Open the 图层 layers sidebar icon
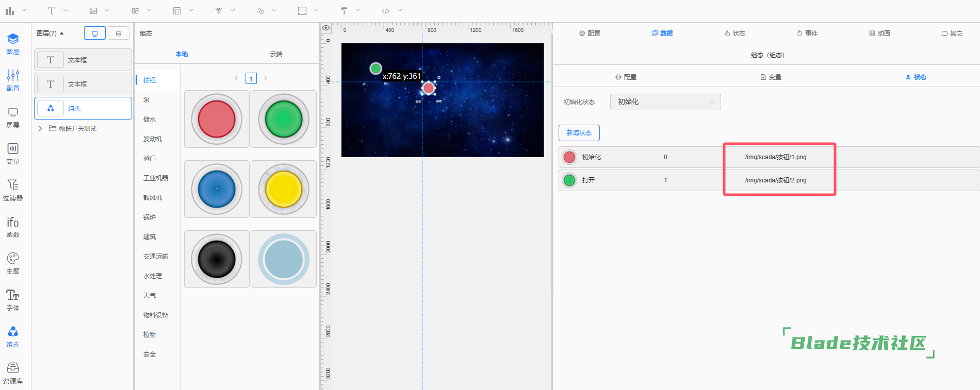Screen dimensions: 980x390 pyautogui.click(x=13, y=43)
